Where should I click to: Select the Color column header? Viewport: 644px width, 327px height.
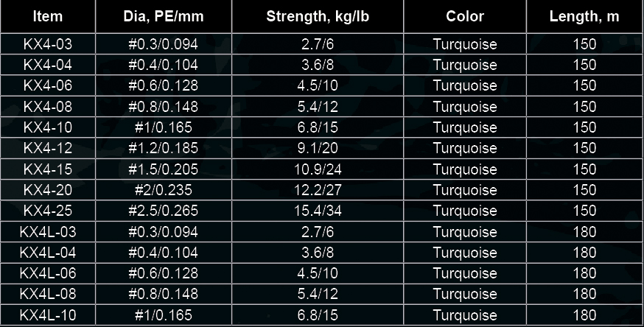465,16
